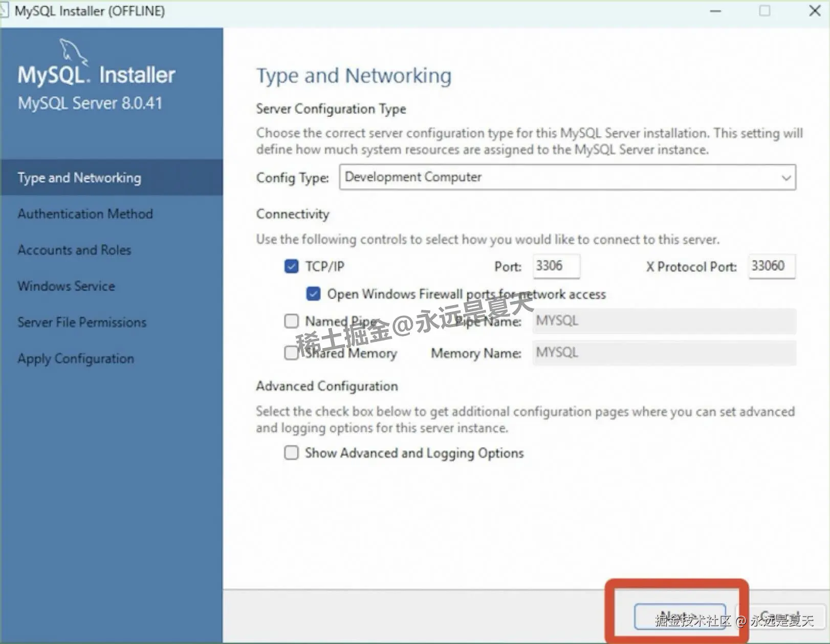The image size is (830, 644).
Task: Uncheck the TCP/IP connectivity option
Action: coord(291,266)
